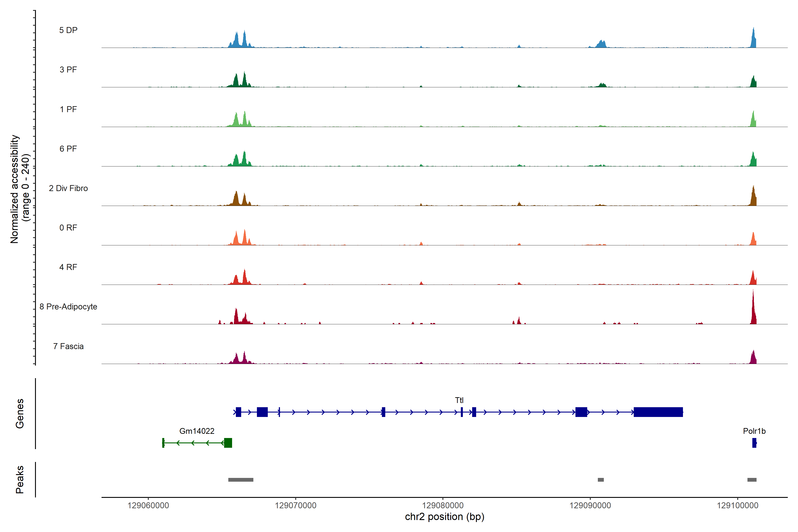Image resolution: width=798 pixels, height=532 pixels.
Task: Click the rightmost gray peak bar
Action: pyautogui.click(x=751, y=480)
